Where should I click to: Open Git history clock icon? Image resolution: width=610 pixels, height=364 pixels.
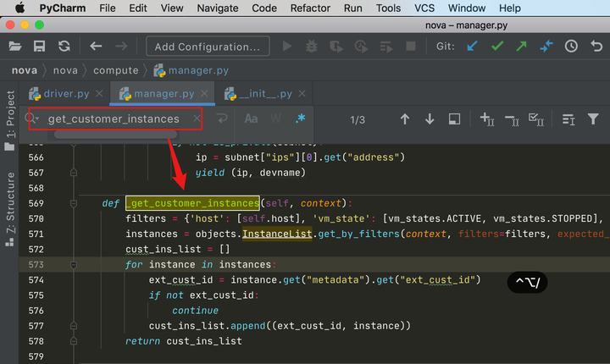(x=571, y=47)
